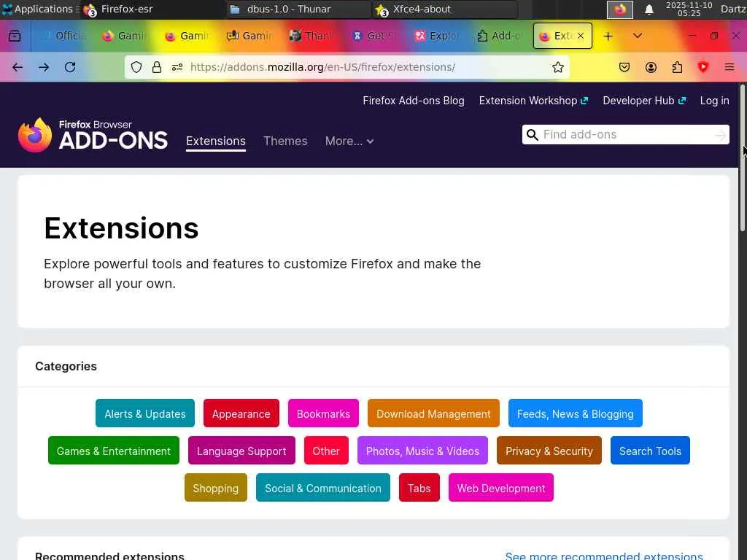Image resolution: width=747 pixels, height=560 pixels.
Task: Open tracking protection shield icon
Action: tap(136, 67)
